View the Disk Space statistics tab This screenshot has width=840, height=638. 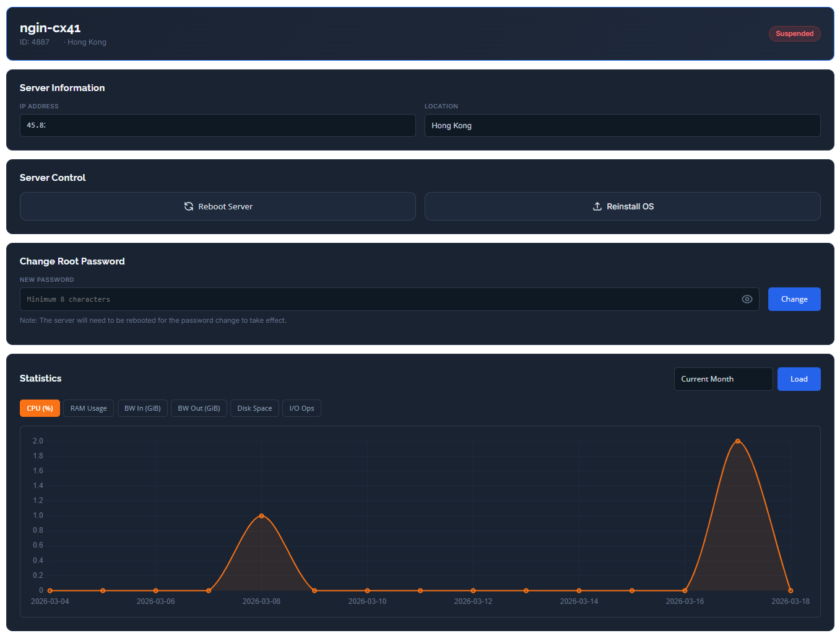tap(254, 408)
